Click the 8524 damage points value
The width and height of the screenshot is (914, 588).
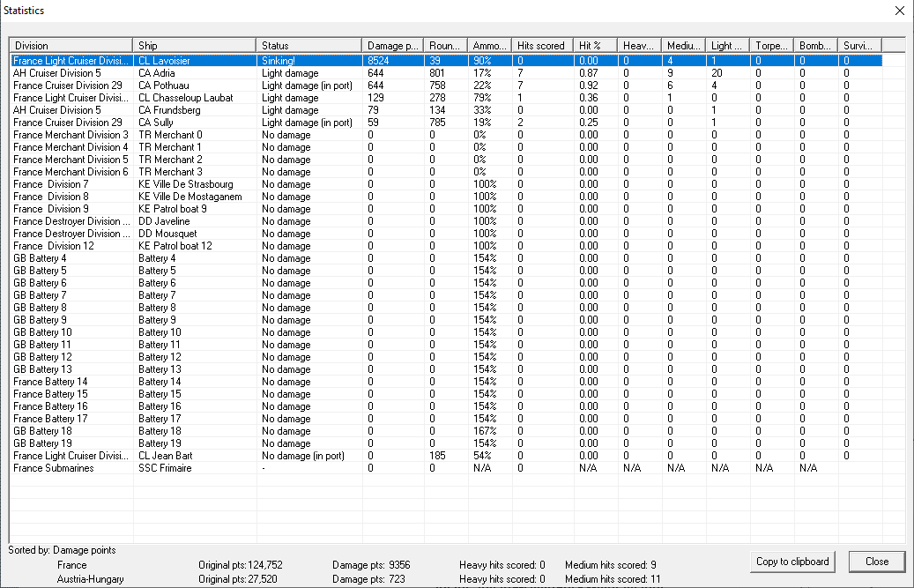point(378,61)
